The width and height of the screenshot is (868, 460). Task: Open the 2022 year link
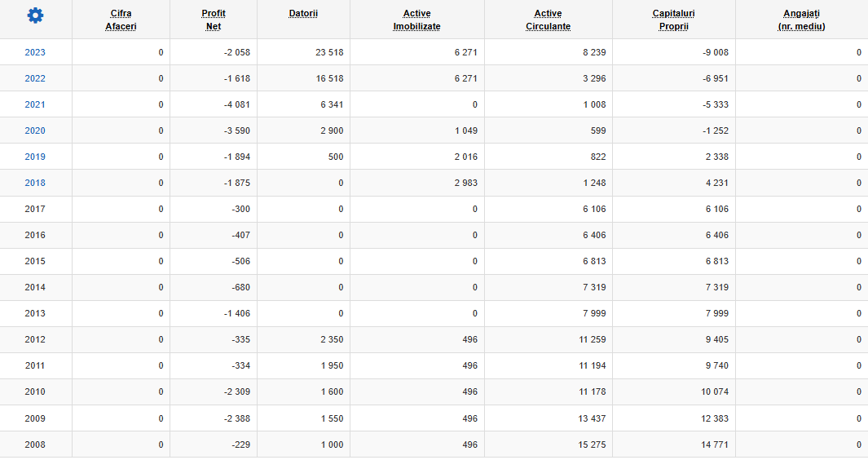click(35, 78)
